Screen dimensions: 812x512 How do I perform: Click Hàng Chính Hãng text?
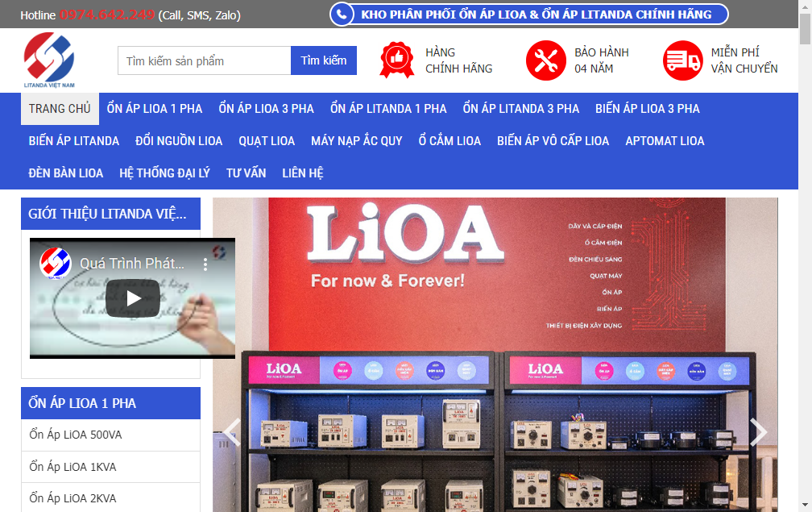(x=459, y=60)
